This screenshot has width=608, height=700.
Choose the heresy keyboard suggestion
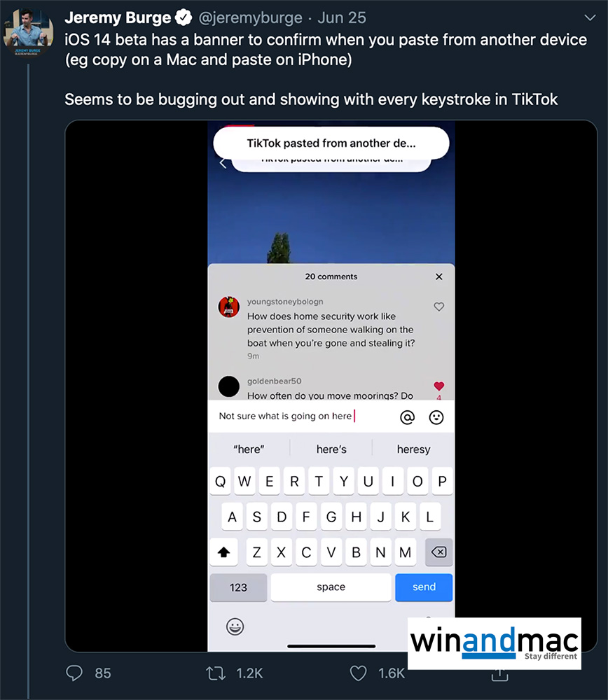point(413,449)
